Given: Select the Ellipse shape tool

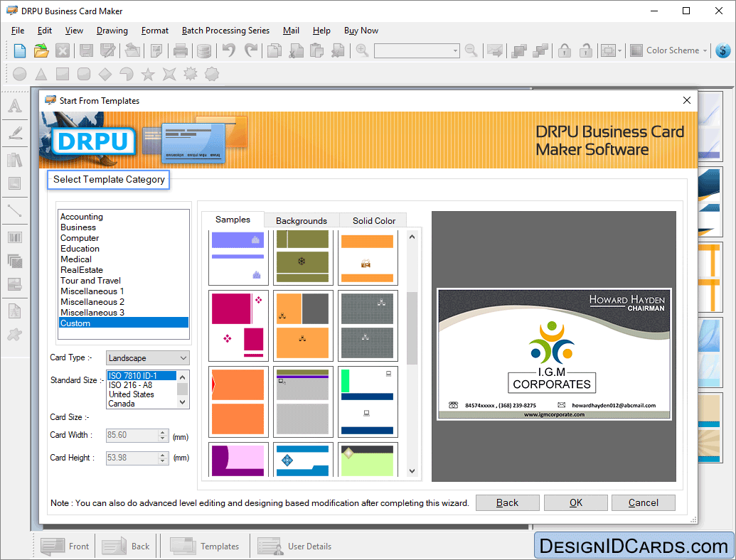Looking at the screenshot, I should tap(20, 74).
